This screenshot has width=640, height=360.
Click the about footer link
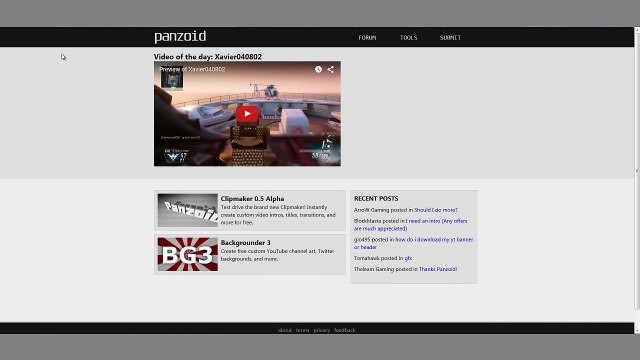285,330
